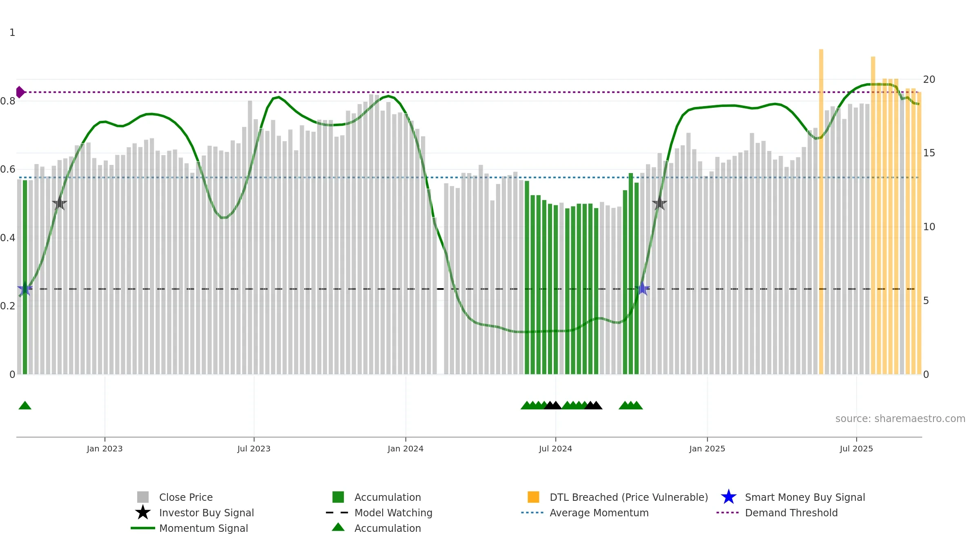Click the first green accumulation triangle at far left

tap(25, 405)
